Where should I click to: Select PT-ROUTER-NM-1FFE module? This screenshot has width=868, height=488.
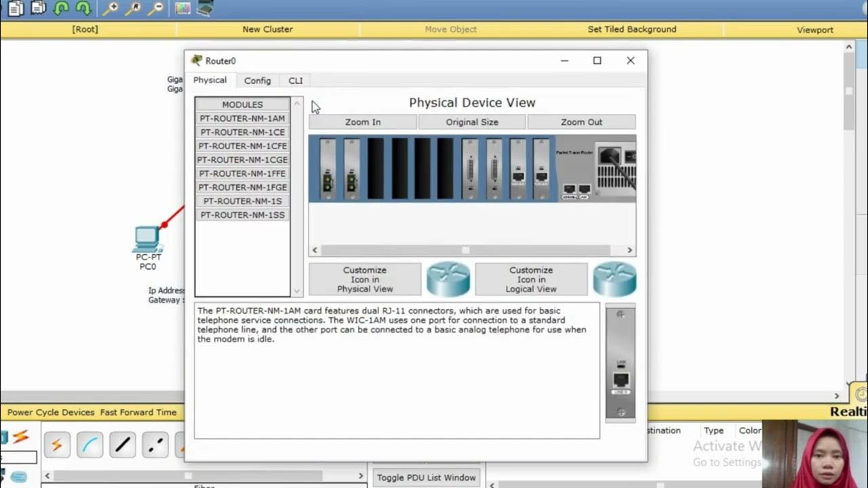pos(242,174)
